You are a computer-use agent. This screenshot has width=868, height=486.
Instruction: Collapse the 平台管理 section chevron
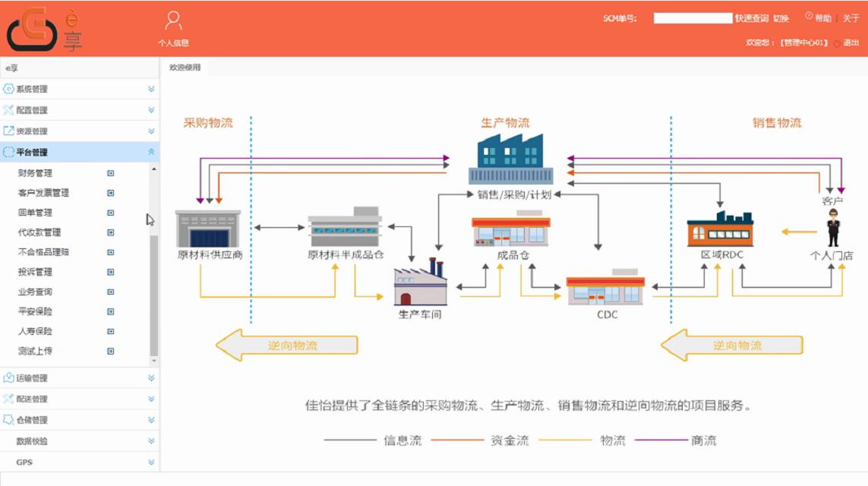[151, 152]
